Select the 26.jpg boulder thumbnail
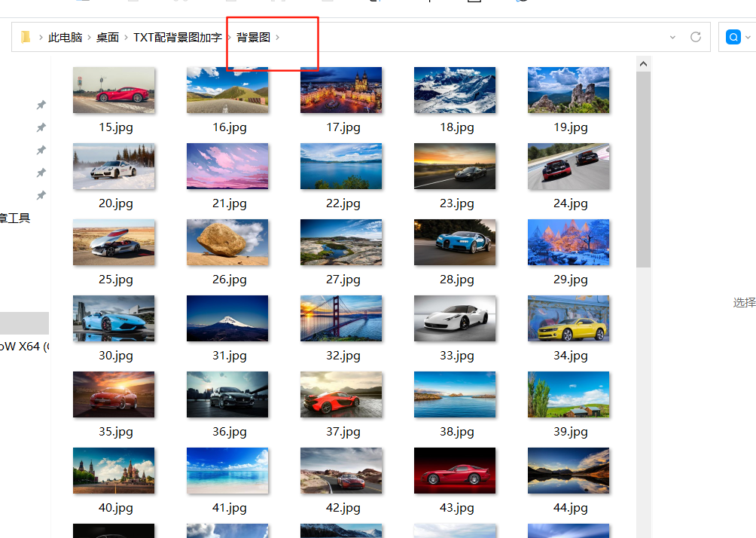Screen dimensions: 756x538 point(227,242)
